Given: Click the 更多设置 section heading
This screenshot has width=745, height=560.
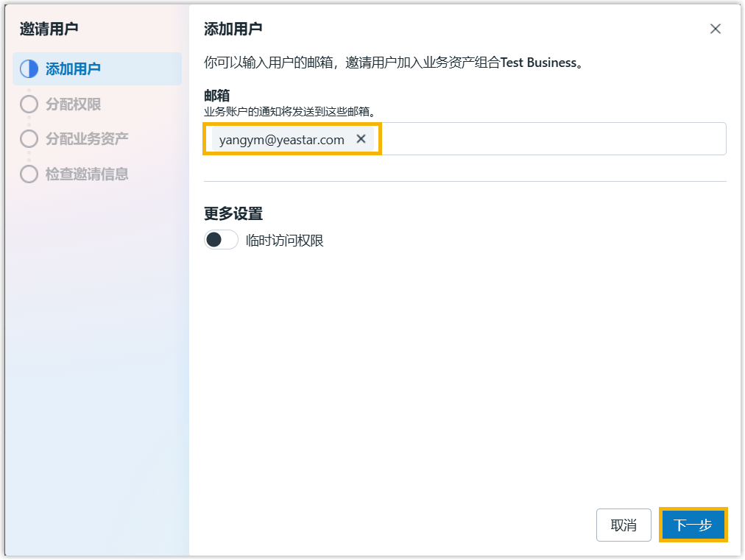Looking at the screenshot, I should 233,214.
